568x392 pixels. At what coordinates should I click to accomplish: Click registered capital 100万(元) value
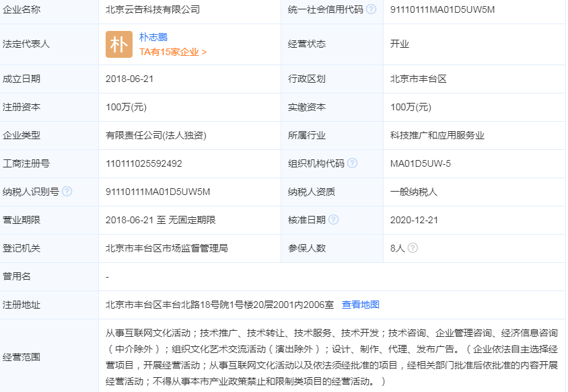coord(126,107)
